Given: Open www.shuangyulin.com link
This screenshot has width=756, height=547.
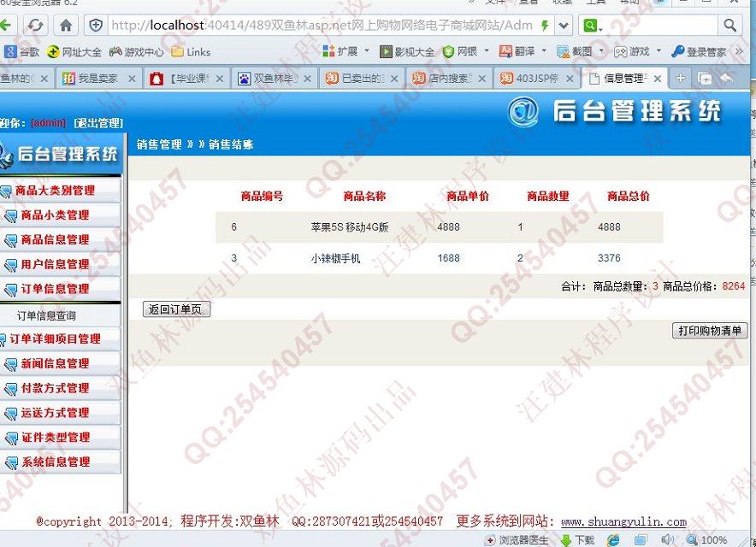Looking at the screenshot, I should [x=624, y=521].
